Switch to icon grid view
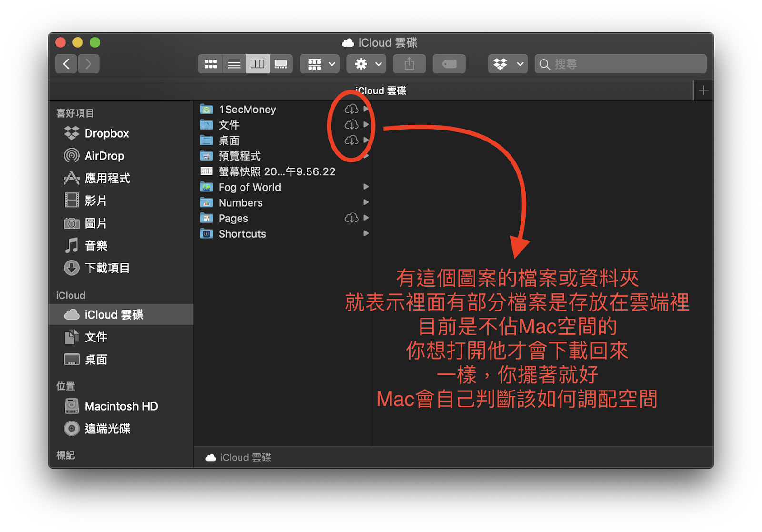Screen dimensions: 762x532 click(211, 64)
